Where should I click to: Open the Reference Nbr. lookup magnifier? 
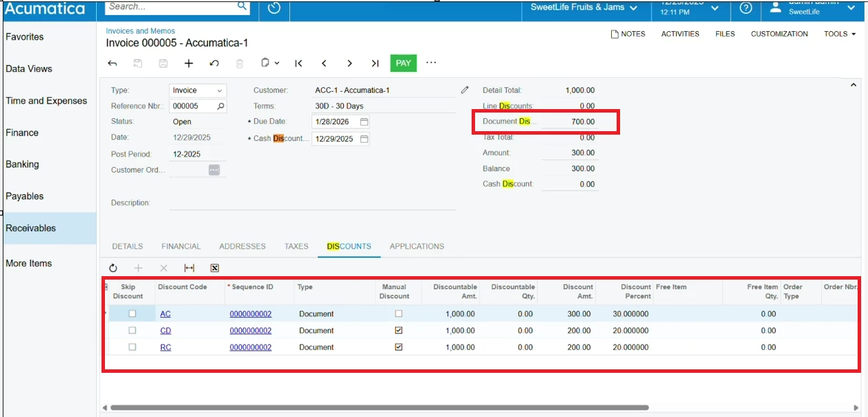pos(220,106)
